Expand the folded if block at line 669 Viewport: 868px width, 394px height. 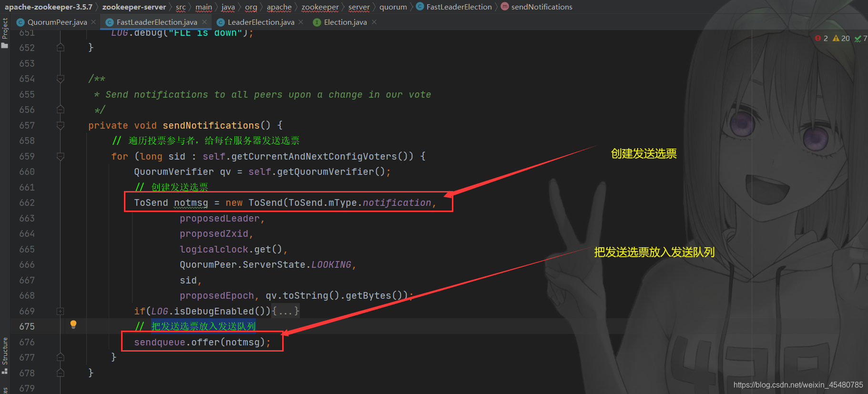(x=61, y=311)
